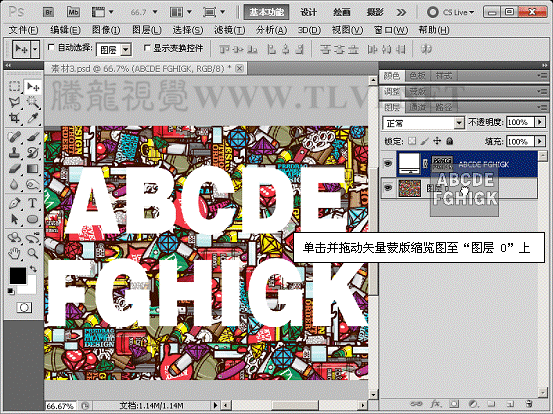Hide the 图层 0 layer
The width and height of the screenshot is (553, 414).
coord(388,188)
